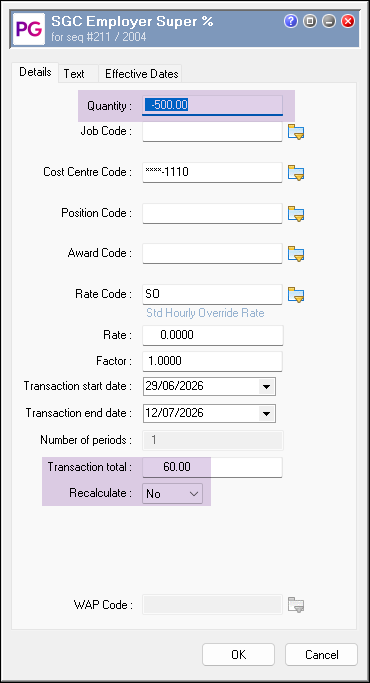Click the empty Position Code field
Screen dimensions: 370x683
[212, 213]
